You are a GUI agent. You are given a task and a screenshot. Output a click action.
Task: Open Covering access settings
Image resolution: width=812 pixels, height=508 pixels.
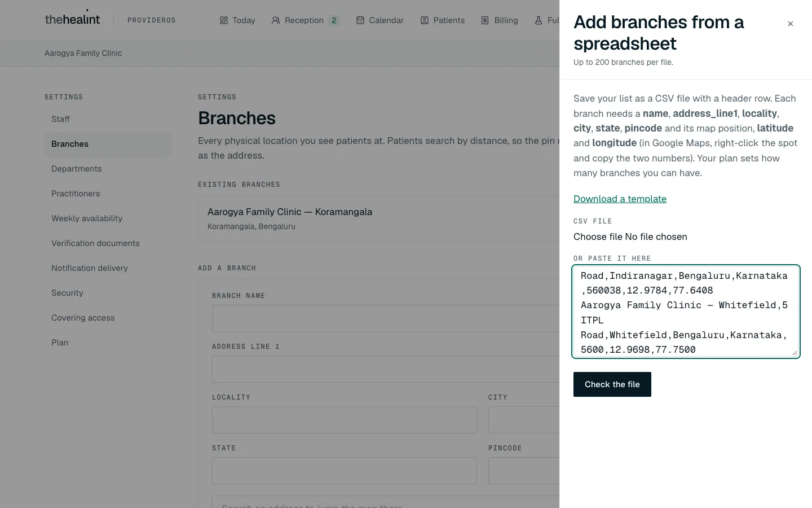[108, 318]
